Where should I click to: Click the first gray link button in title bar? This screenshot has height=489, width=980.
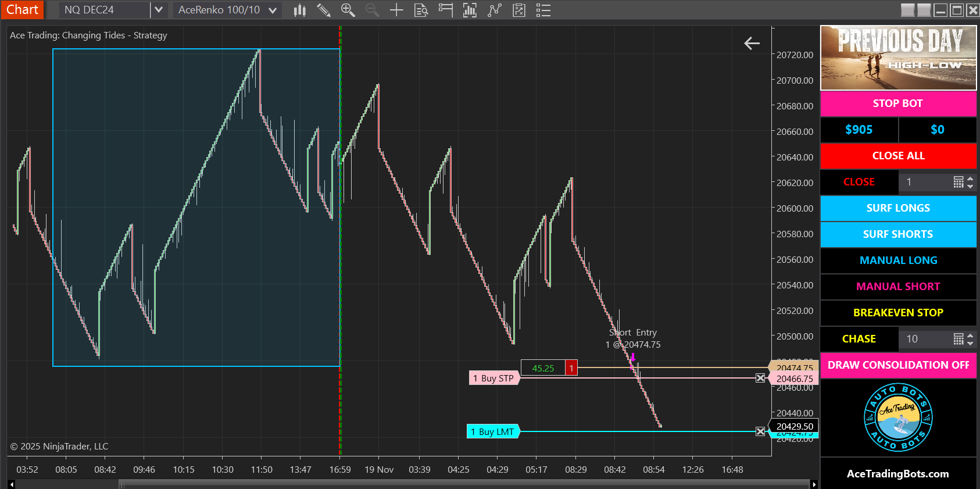(x=907, y=10)
